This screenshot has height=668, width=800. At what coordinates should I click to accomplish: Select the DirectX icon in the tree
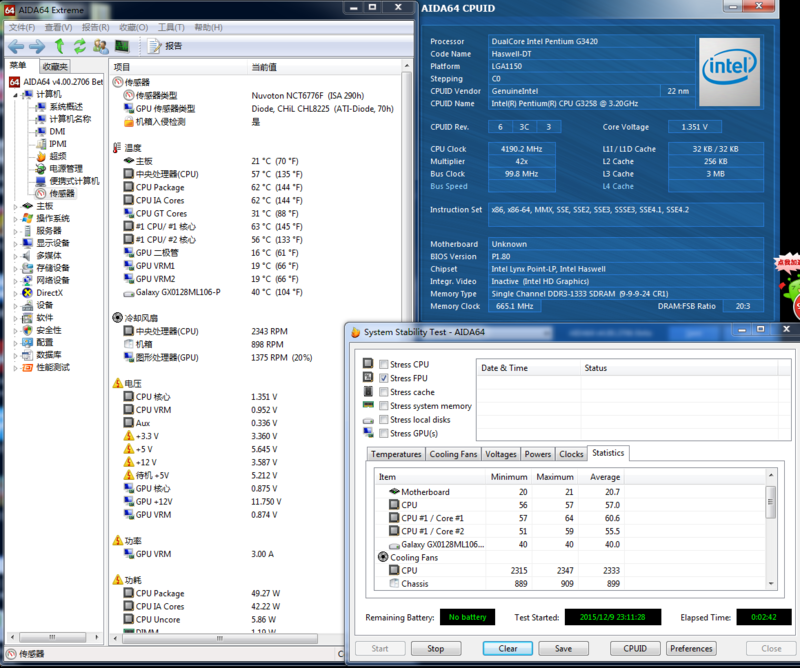tap(28, 292)
